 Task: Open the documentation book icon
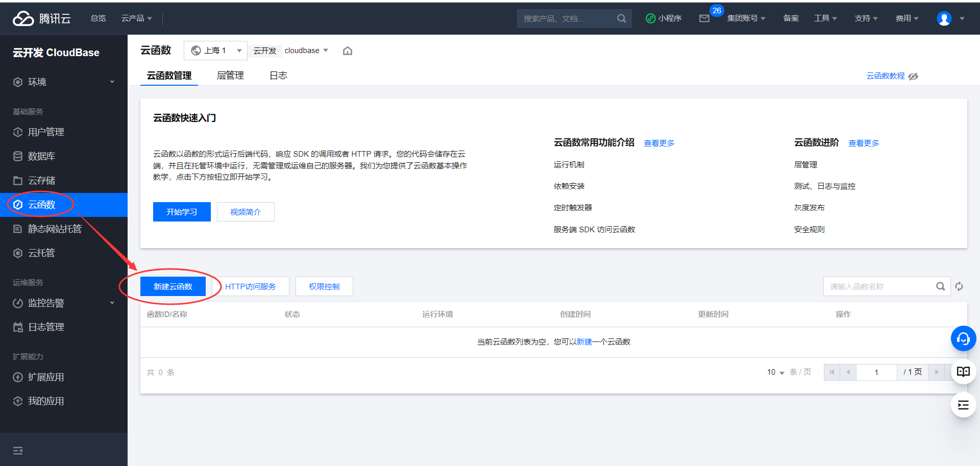pyautogui.click(x=963, y=372)
